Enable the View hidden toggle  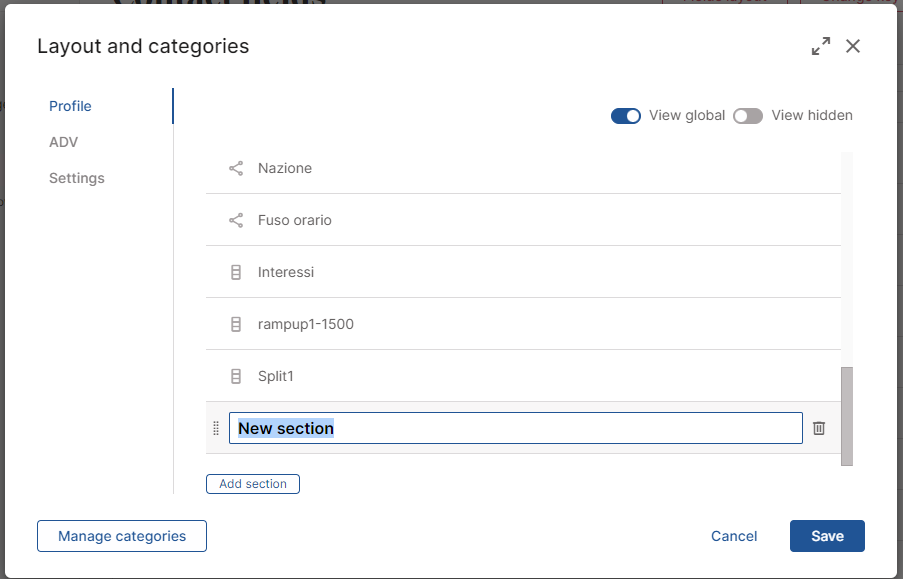747,116
